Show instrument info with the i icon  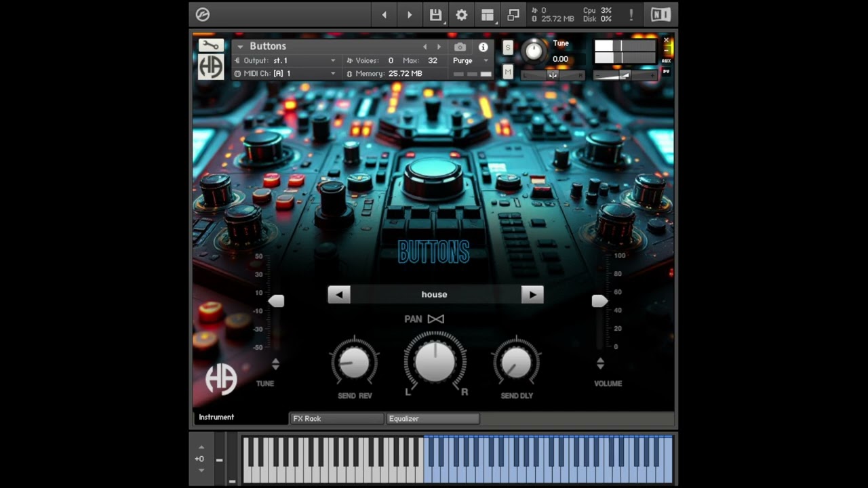483,47
